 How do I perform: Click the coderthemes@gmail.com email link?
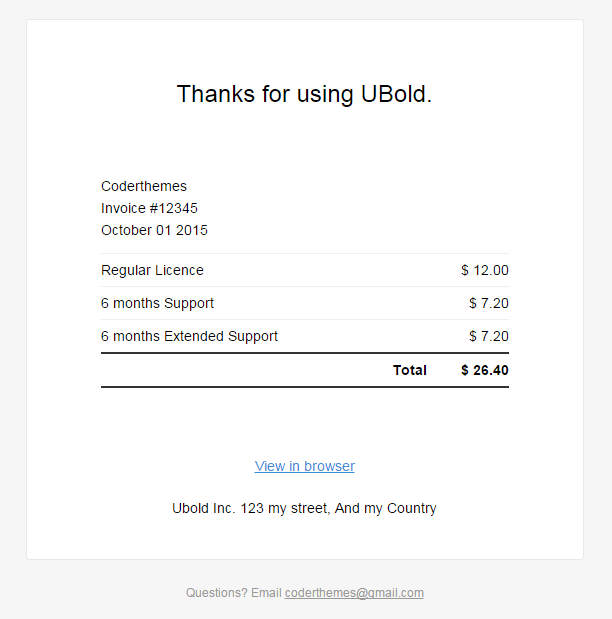point(354,593)
